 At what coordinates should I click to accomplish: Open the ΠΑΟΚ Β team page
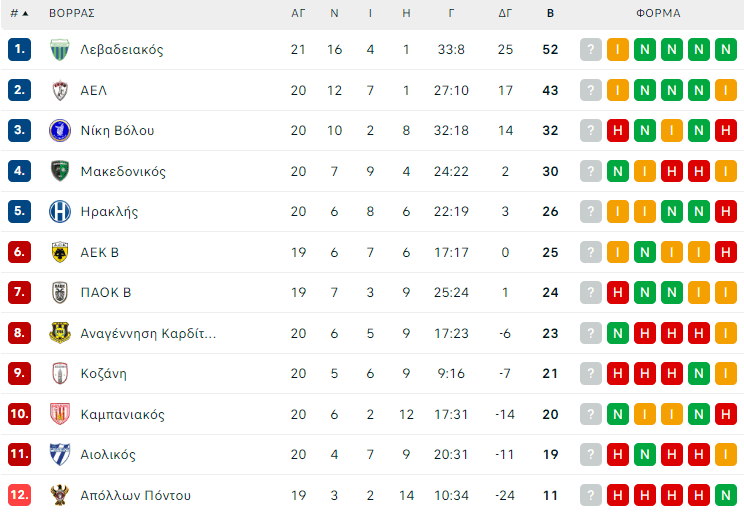click(105, 293)
